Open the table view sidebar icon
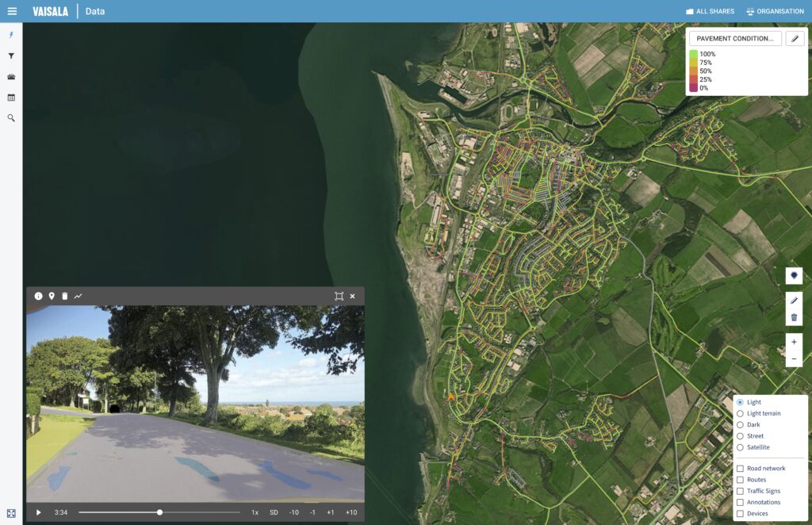Viewport: 812px width, 525px height. [x=11, y=98]
